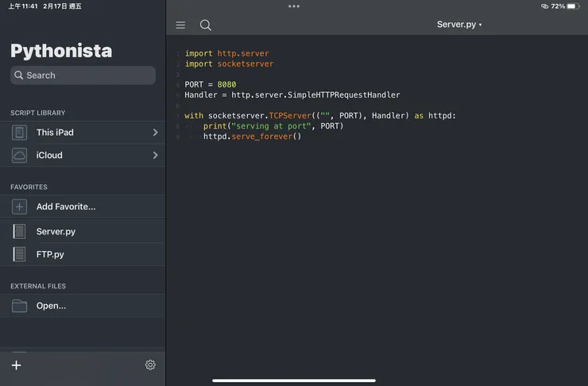This screenshot has height=386, width=588.
Task: Click the Server.py file icon
Action: 19,232
